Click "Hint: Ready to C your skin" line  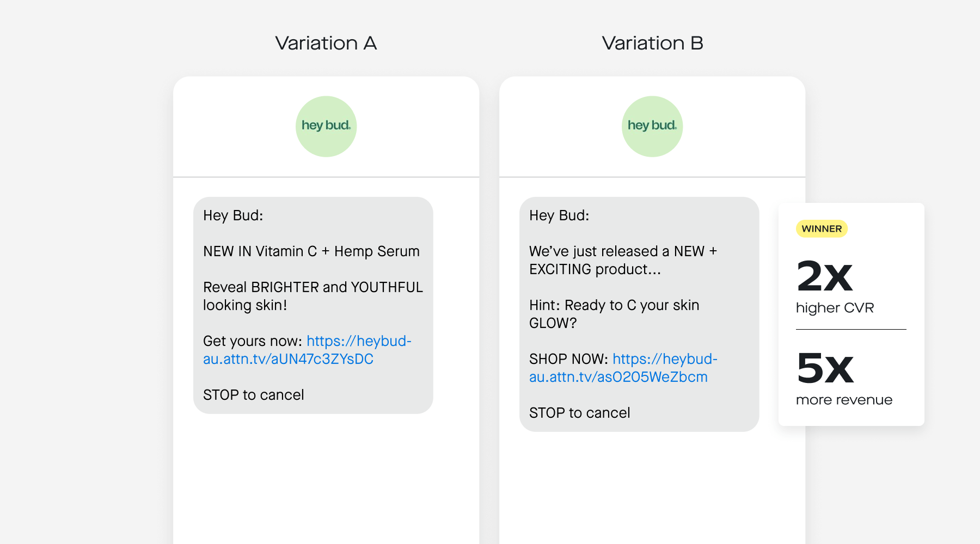click(614, 305)
